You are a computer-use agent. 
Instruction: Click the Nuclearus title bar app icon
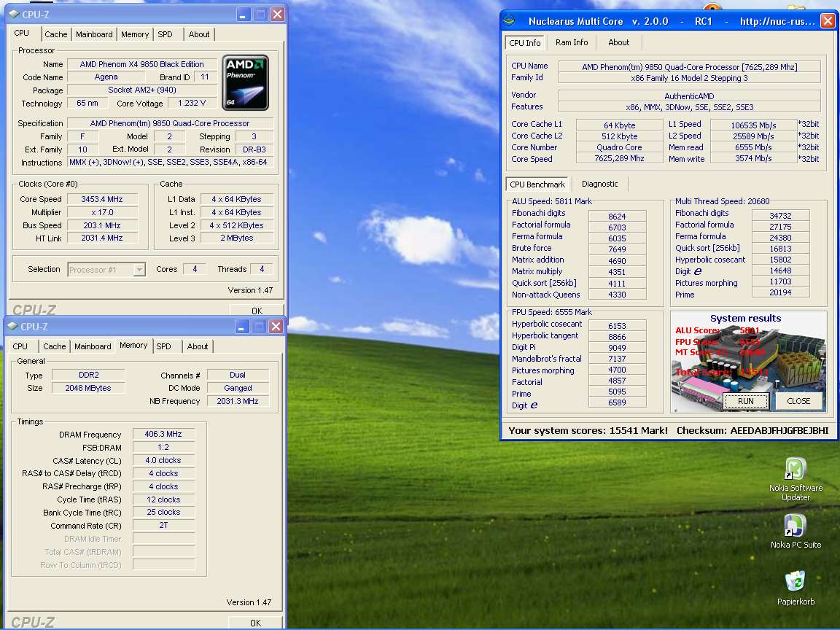tap(510, 21)
